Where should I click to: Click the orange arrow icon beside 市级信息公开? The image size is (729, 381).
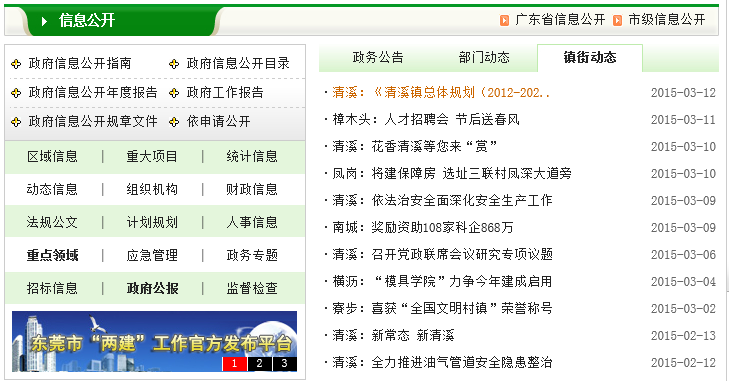pyautogui.click(x=617, y=20)
